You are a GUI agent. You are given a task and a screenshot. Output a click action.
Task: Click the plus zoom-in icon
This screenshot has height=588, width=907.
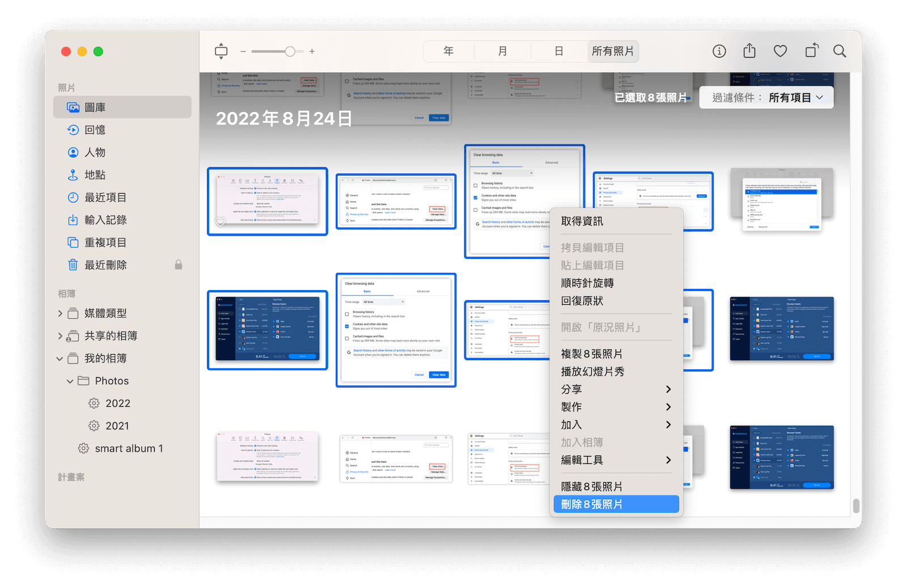[x=312, y=52]
